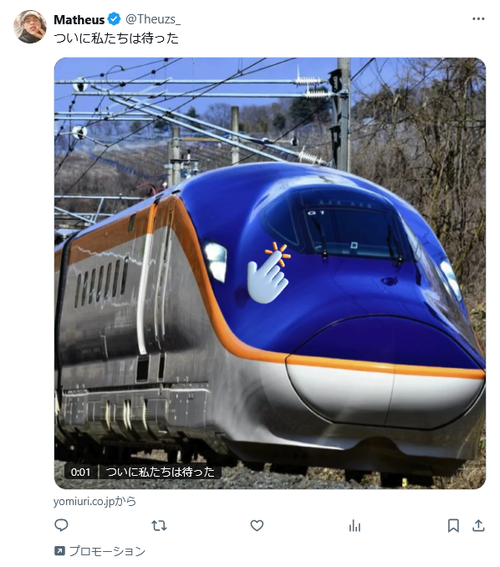Click the finger-snap hand emoji on the train
500x567 pixels.
click(x=269, y=273)
